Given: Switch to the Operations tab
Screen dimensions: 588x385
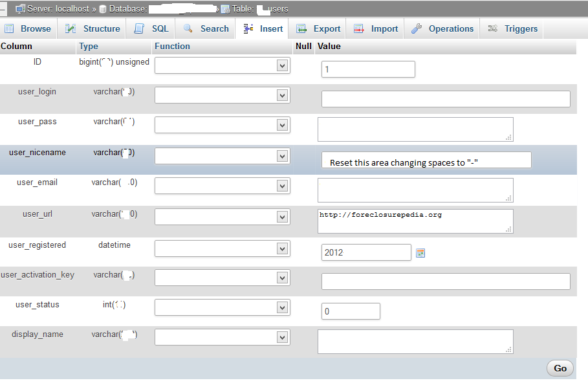Looking at the screenshot, I should (x=442, y=28).
